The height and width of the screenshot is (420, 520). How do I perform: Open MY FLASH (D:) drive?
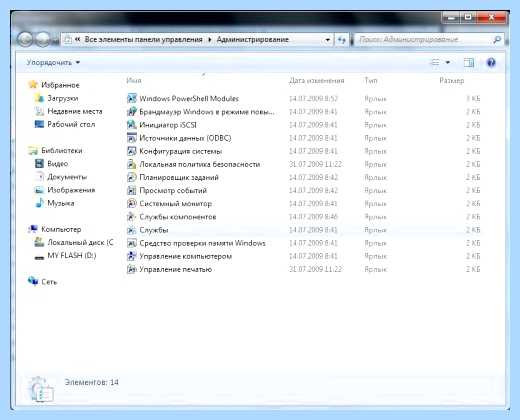[x=71, y=256]
